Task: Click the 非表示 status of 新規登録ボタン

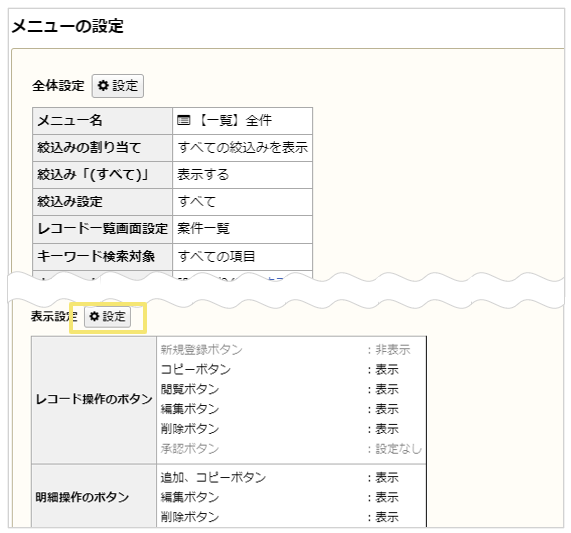Action: 393,350
